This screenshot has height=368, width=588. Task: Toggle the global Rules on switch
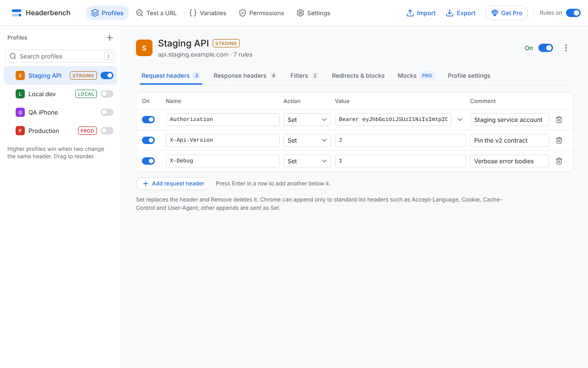(x=573, y=13)
